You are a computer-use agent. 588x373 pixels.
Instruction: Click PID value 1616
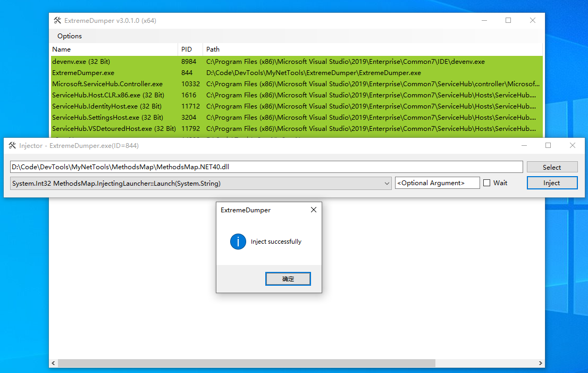(x=189, y=95)
